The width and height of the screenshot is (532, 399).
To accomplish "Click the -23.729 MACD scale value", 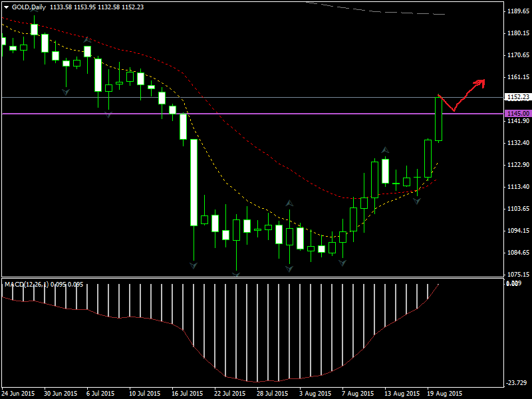I will (517, 383).
